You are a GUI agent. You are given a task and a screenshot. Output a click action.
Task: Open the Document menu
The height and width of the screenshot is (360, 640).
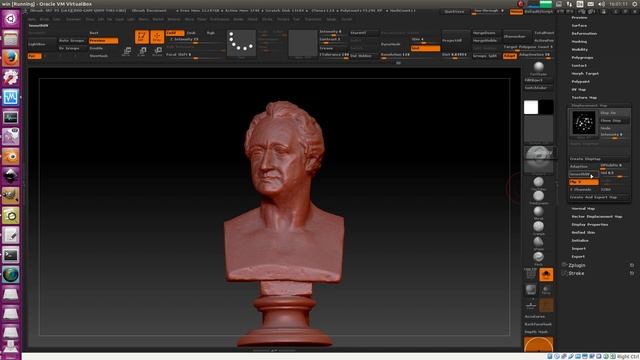coord(73,19)
